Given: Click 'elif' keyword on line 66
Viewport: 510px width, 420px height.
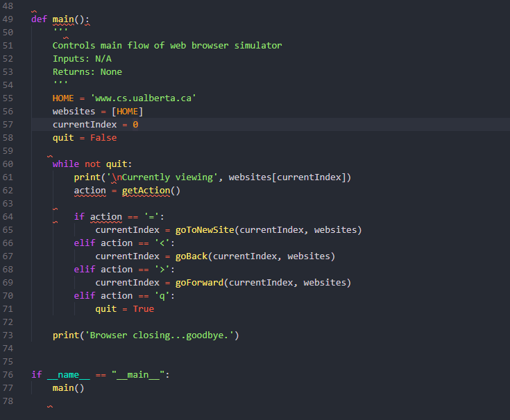Looking at the screenshot, I should [85, 243].
